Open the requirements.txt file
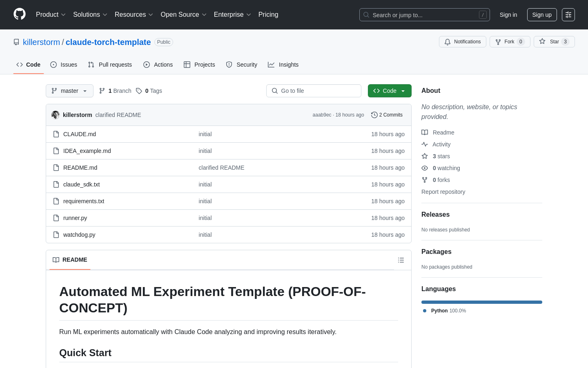Image resolution: width=588 pixels, height=368 pixels. tap(84, 201)
